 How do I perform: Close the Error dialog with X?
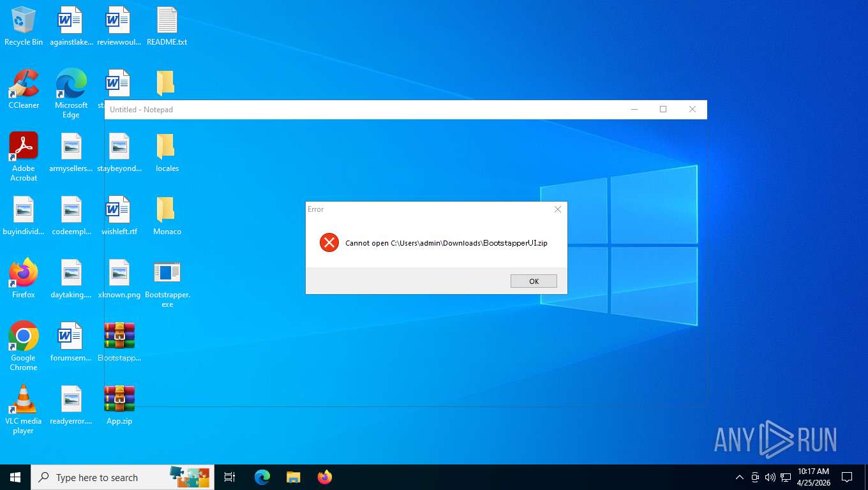click(558, 209)
